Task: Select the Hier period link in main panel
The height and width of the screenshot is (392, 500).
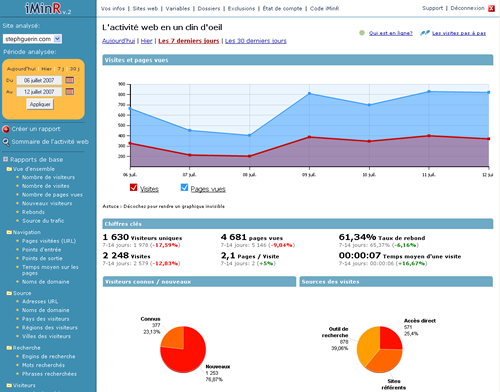Action: (x=146, y=41)
